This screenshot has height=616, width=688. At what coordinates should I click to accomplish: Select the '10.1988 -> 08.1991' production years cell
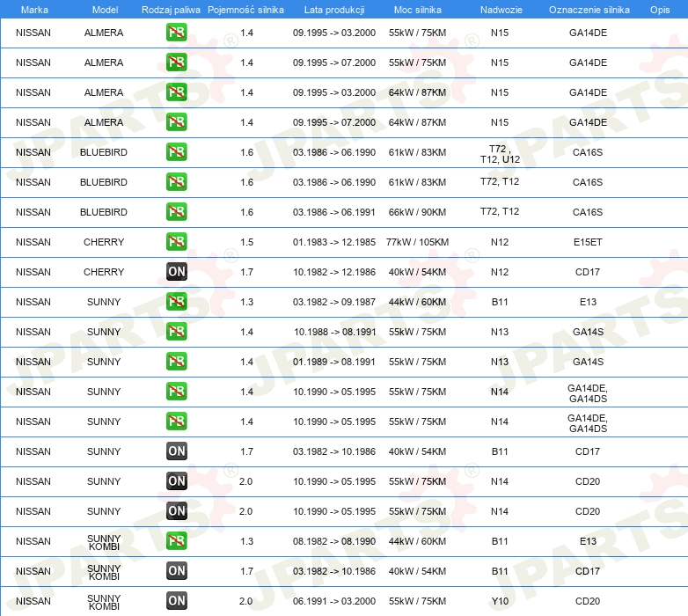(335, 332)
